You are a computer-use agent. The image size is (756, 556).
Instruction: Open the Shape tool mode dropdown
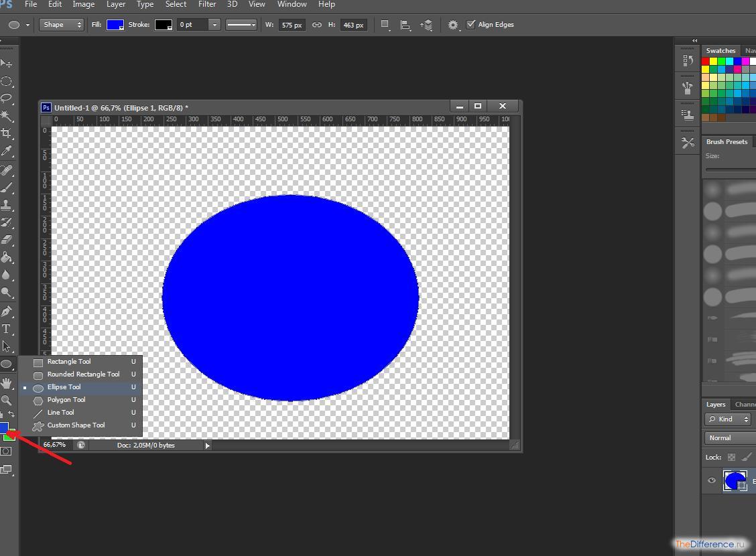tap(62, 25)
